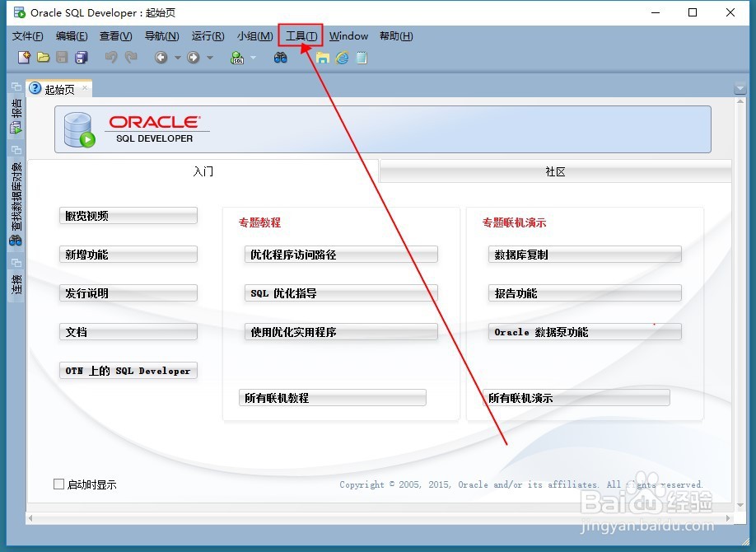
Task: Click the binoculars find icon in toolbar
Action: click(x=281, y=58)
